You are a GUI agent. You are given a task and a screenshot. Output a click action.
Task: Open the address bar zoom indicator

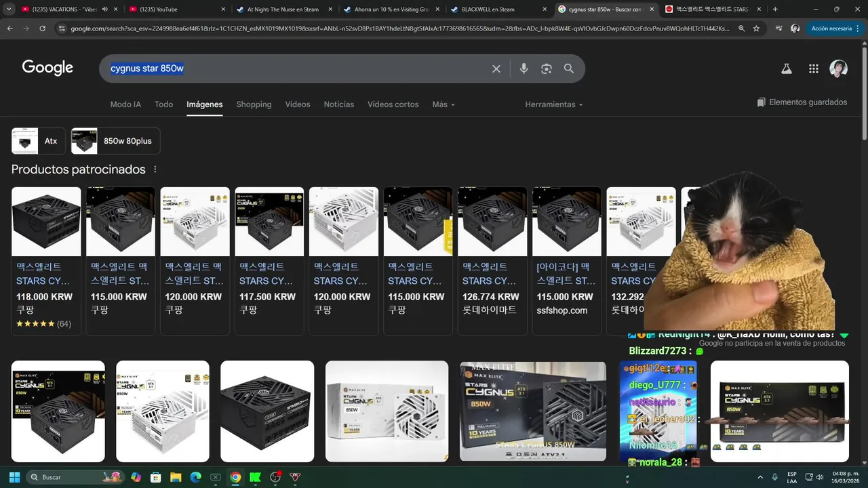[741, 28]
